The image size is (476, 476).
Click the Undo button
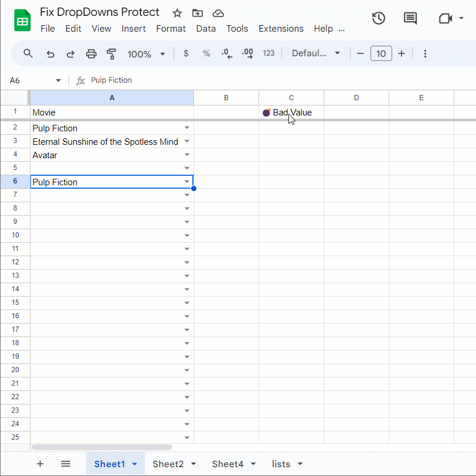[50, 53]
